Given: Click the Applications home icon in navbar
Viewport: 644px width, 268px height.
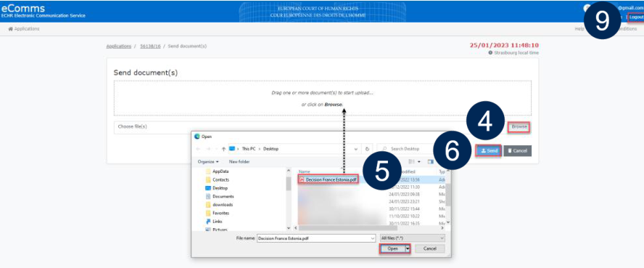Looking at the screenshot, I should (x=11, y=29).
